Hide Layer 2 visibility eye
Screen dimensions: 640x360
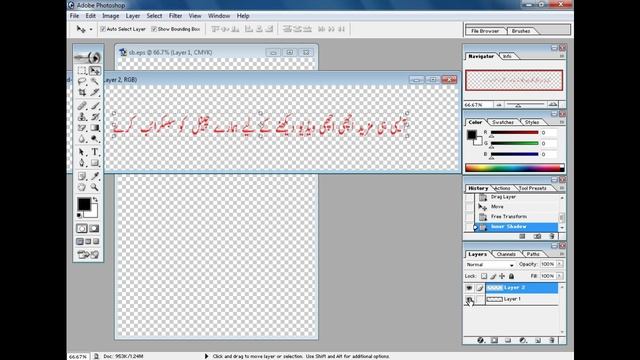[x=469, y=288]
